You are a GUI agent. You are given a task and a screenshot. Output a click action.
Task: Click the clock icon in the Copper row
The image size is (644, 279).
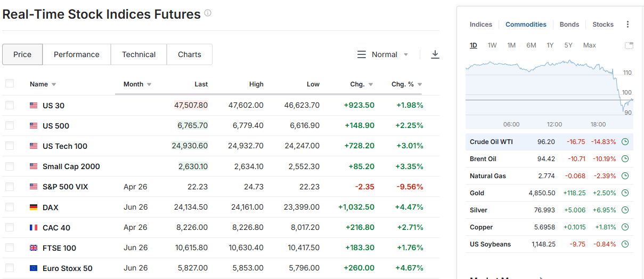tap(625, 227)
